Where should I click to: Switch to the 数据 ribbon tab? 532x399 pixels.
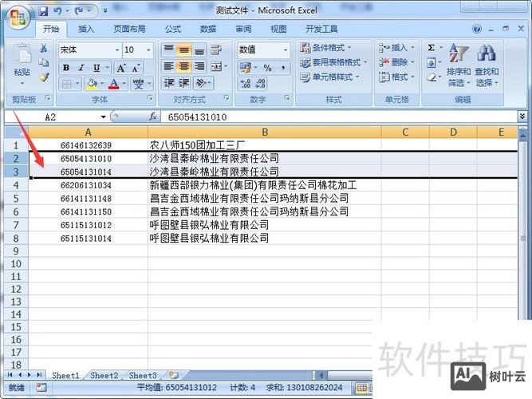(208, 30)
